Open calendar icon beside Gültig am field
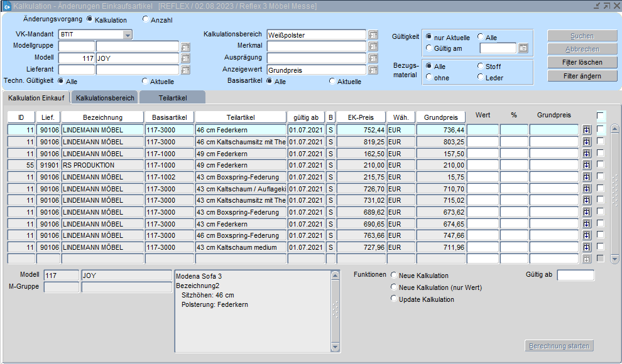 point(523,48)
